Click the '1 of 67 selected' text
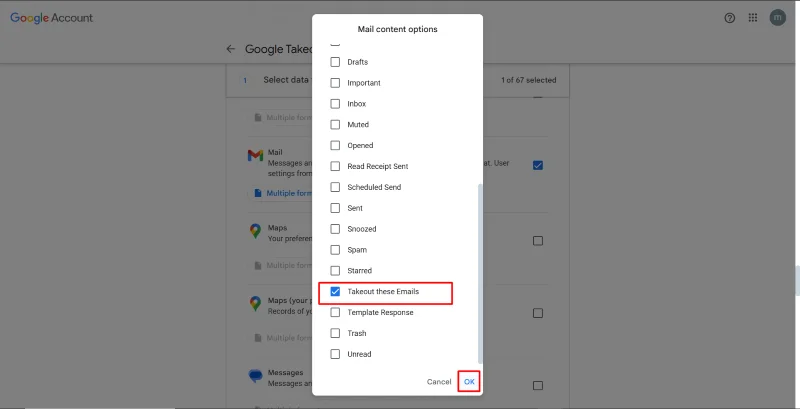The width and height of the screenshot is (800, 409). click(x=529, y=80)
